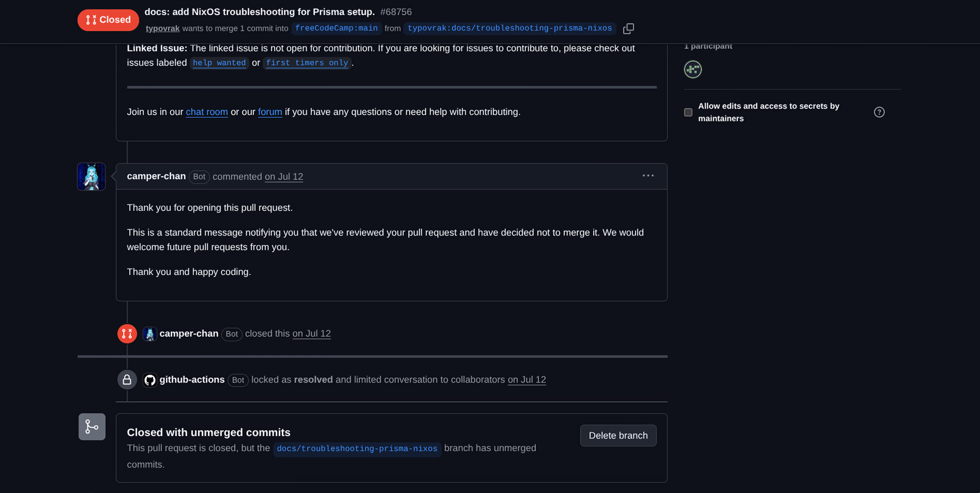Open the help icon next to Allow edits
980x493 pixels.
879,112
